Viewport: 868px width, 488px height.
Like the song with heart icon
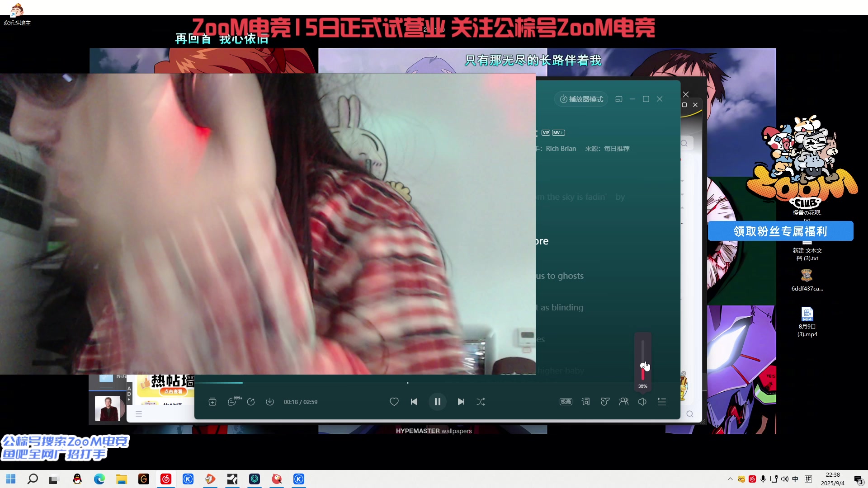point(394,402)
